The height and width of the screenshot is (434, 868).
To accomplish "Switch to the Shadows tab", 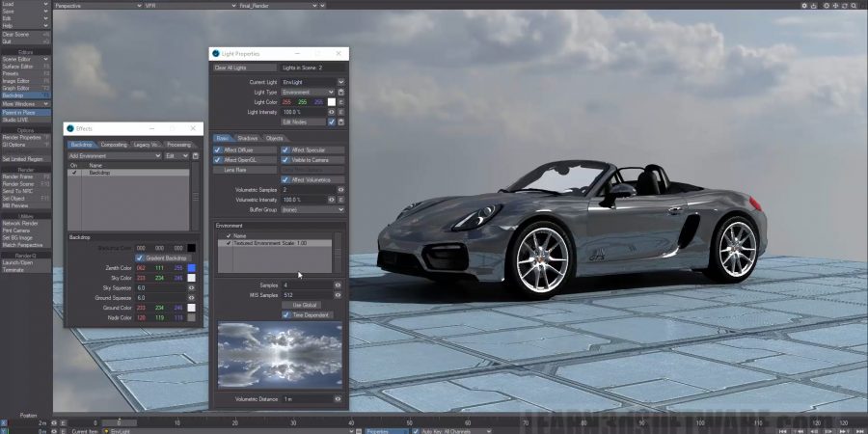I will pyautogui.click(x=248, y=138).
